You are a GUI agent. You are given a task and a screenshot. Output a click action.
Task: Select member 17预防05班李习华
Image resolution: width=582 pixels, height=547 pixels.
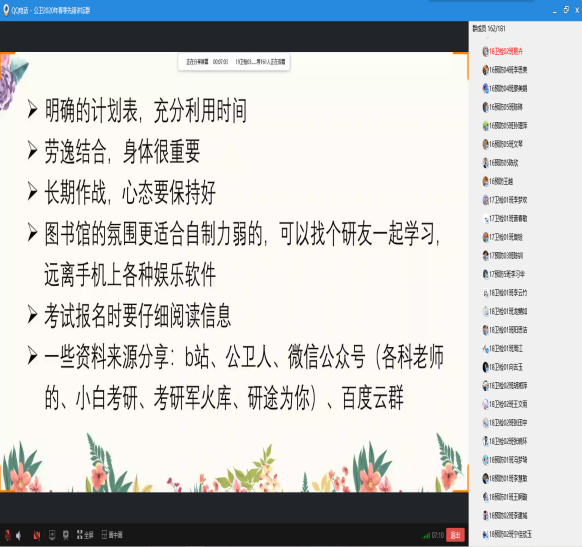503,274
